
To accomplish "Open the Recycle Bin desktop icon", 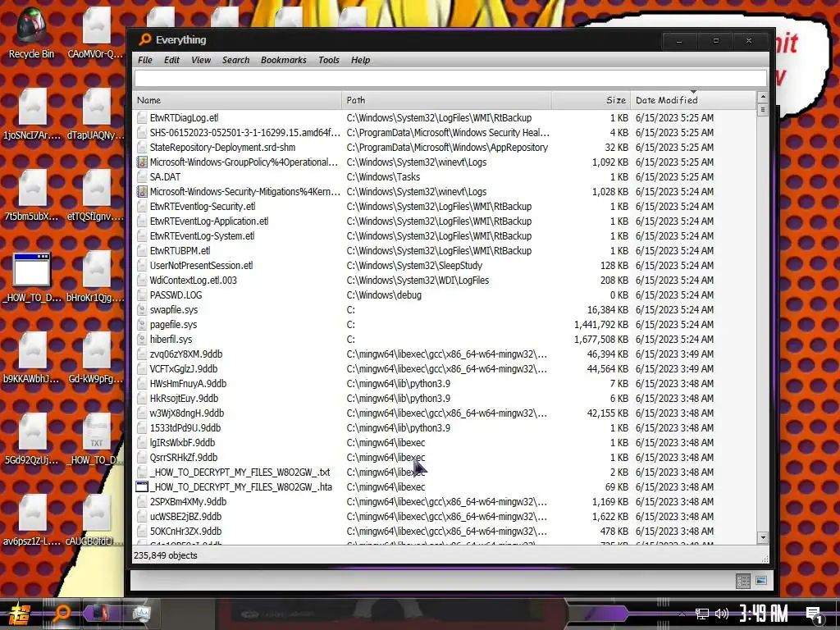I will [31, 33].
